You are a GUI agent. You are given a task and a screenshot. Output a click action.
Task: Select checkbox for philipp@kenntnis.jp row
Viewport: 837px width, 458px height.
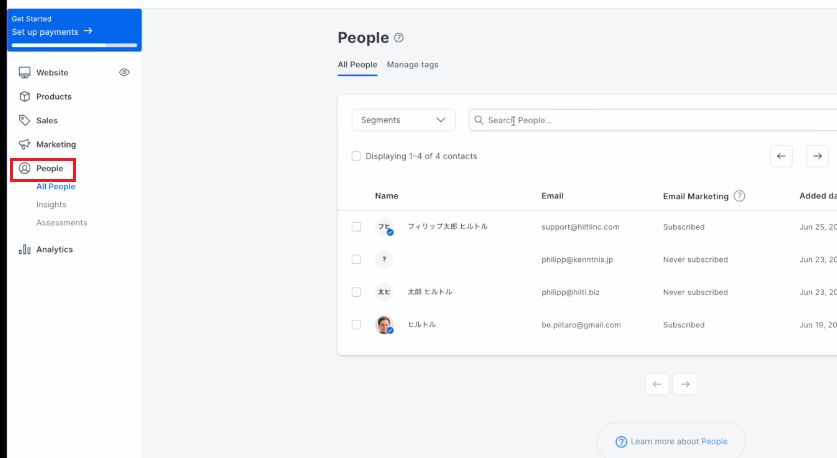click(356, 259)
